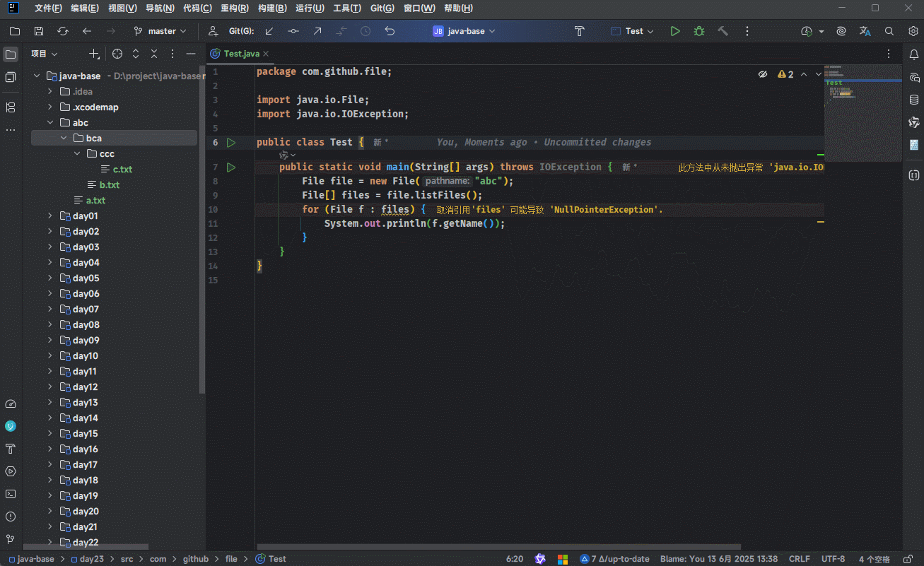924x566 pixels.
Task: Select the Test.java editor tab
Action: tap(241, 54)
